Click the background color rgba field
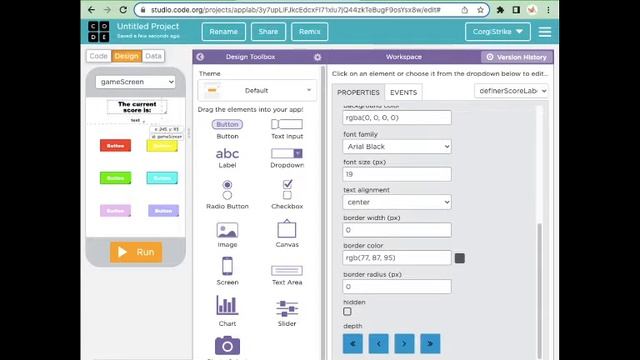Screen dimensions: 640x360 tap(397, 118)
